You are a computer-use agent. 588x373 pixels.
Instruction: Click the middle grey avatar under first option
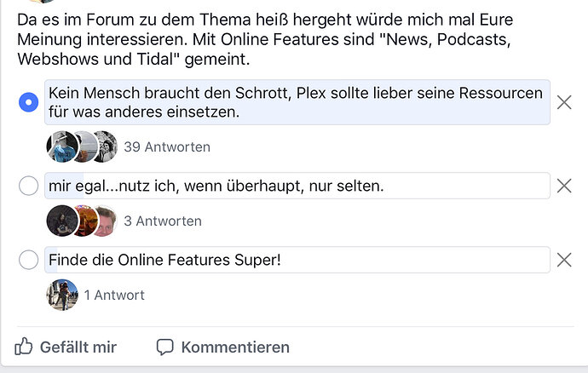pyautogui.click(x=84, y=146)
